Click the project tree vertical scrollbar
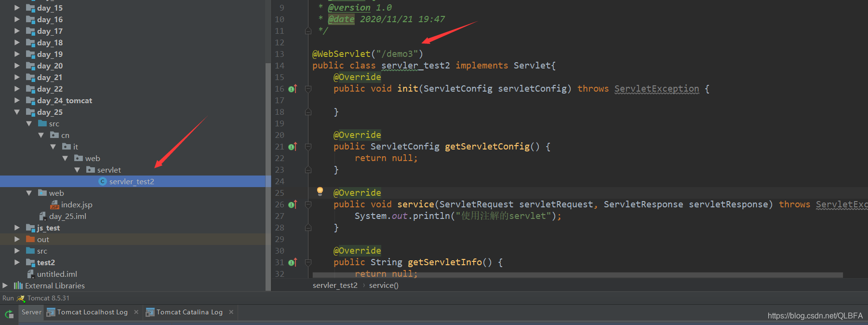This screenshot has width=868, height=325. click(268, 176)
